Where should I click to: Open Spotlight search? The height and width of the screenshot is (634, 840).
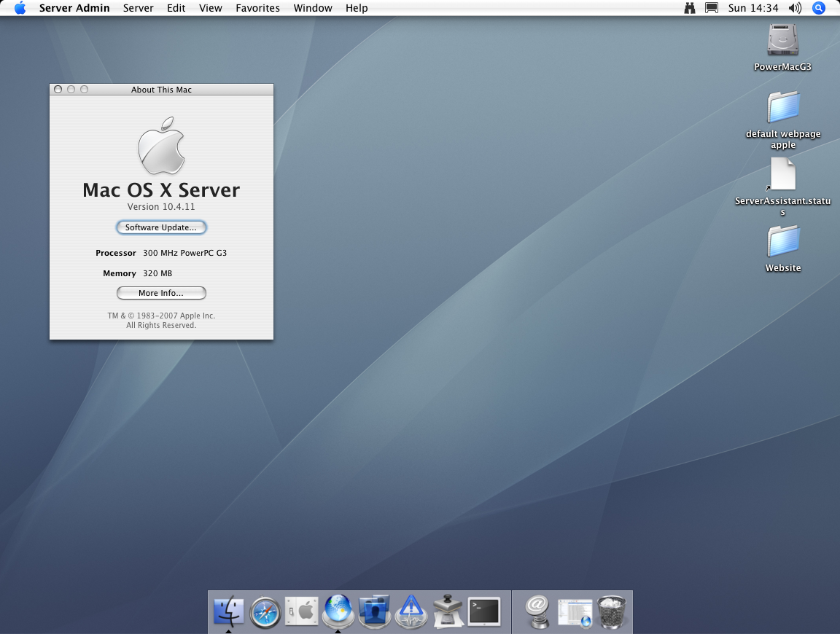click(x=819, y=8)
